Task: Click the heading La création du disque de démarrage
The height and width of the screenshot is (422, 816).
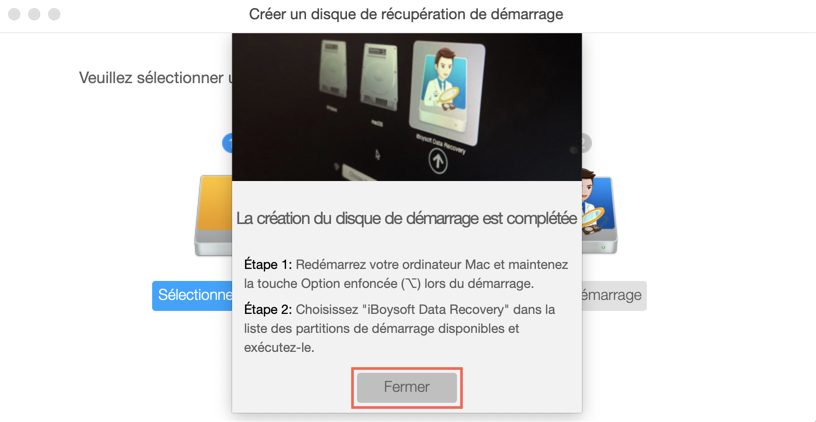Action: (x=406, y=219)
